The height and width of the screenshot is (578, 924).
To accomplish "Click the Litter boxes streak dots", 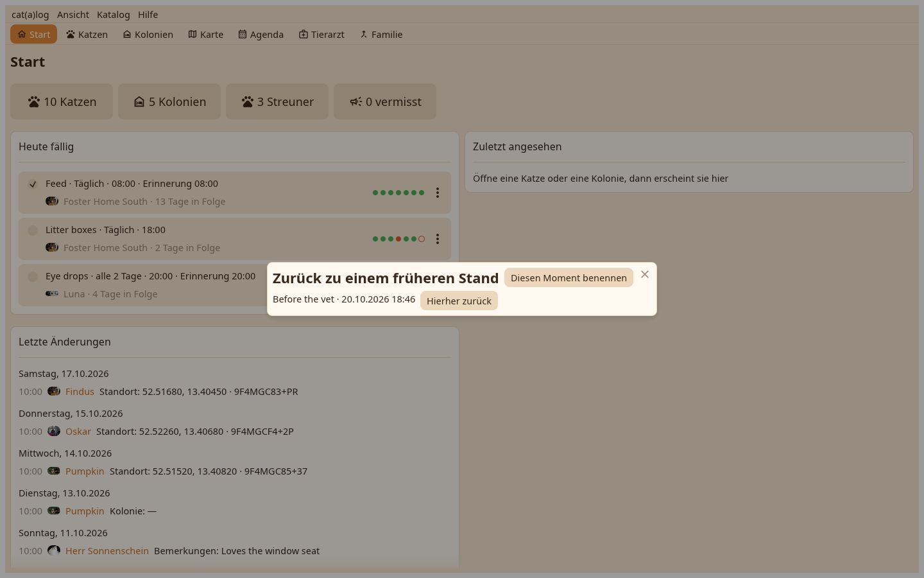I will 398,239.
